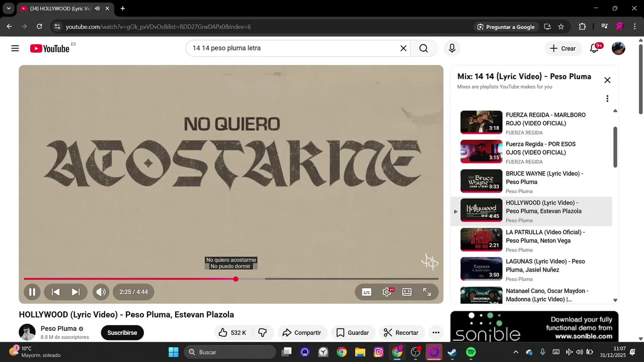Open Chrome three-dot menu
This screenshot has width=644, height=362.
[x=634, y=27]
